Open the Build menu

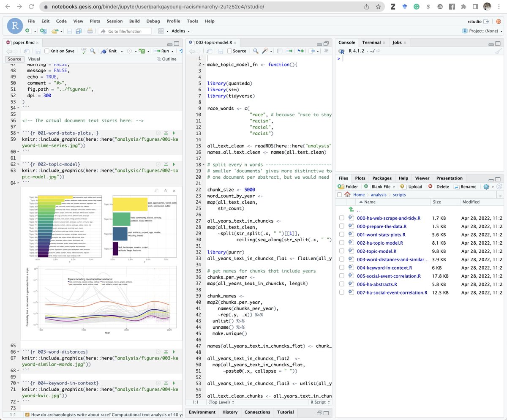pos(134,21)
